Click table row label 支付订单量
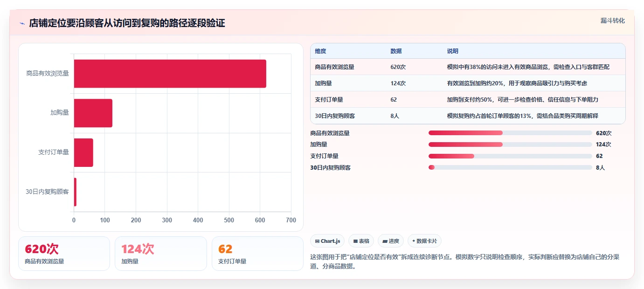The width and height of the screenshot is (644, 289). tap(329, 100)
